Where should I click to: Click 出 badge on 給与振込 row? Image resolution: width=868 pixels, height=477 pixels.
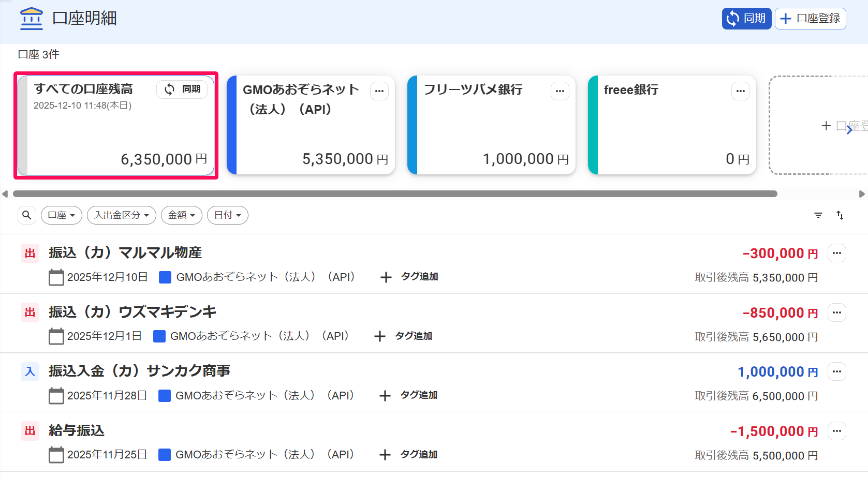(30, 431)
